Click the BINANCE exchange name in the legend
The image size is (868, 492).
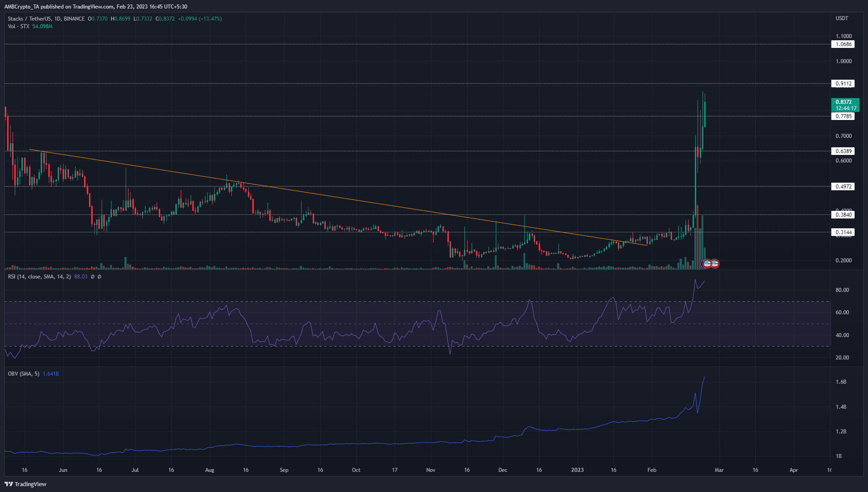[x=74, y=18]
